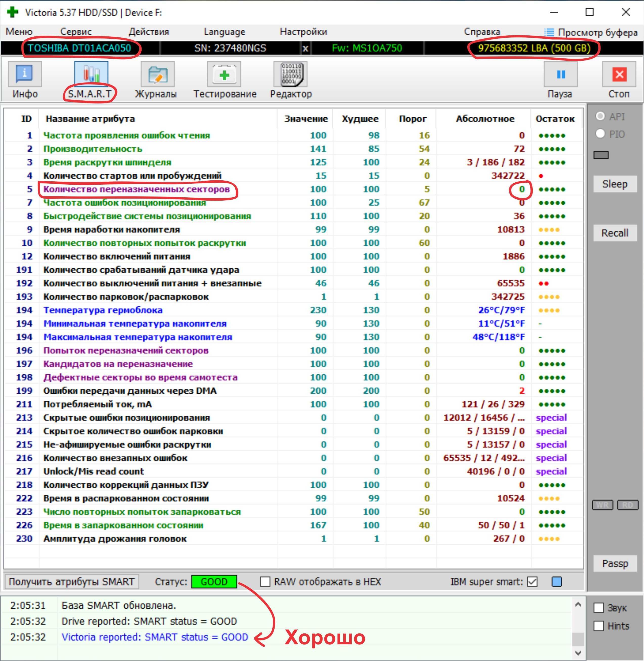
Task: Select row Unlock/Mis read count
Action: [294, 472]
